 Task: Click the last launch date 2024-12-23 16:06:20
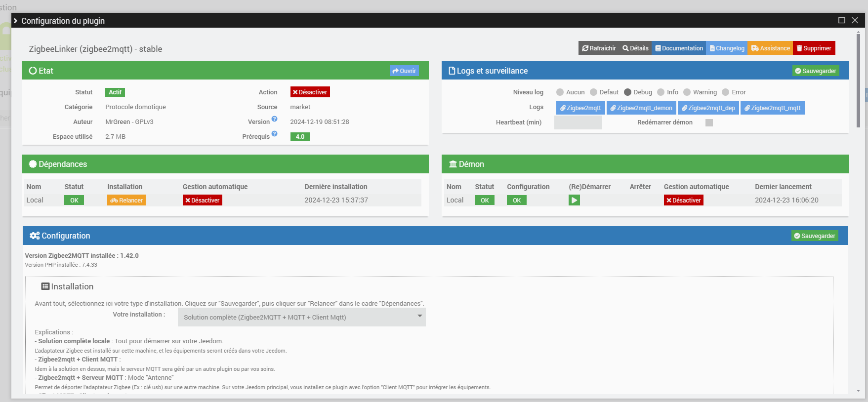pos(786,200)
